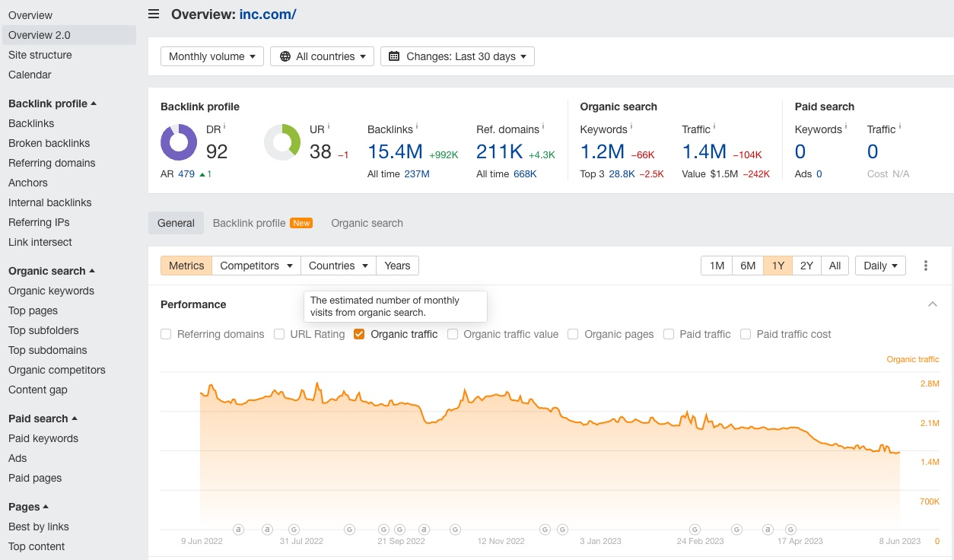Click the 1.2M organic keywords value
The image size is (954, 560).
(603, 151)
